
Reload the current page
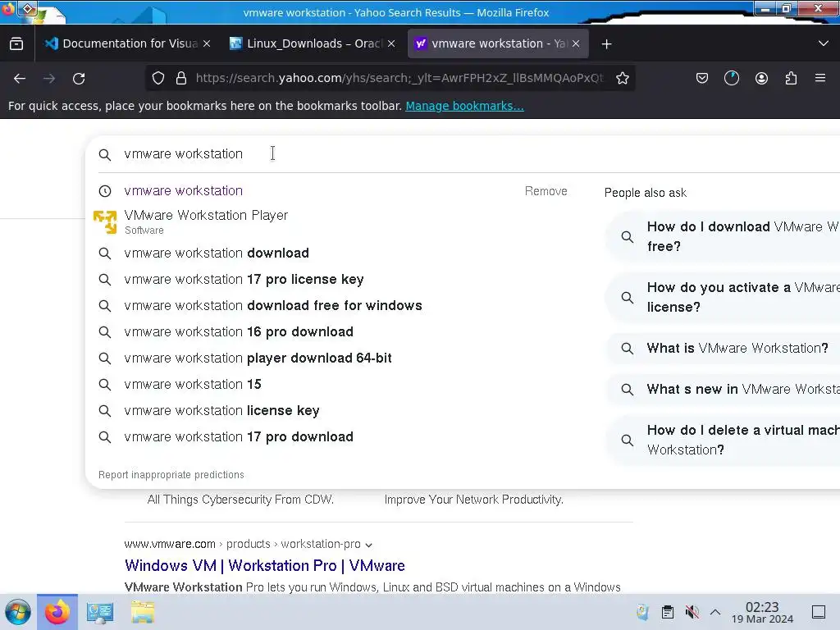tap(79, 79)
